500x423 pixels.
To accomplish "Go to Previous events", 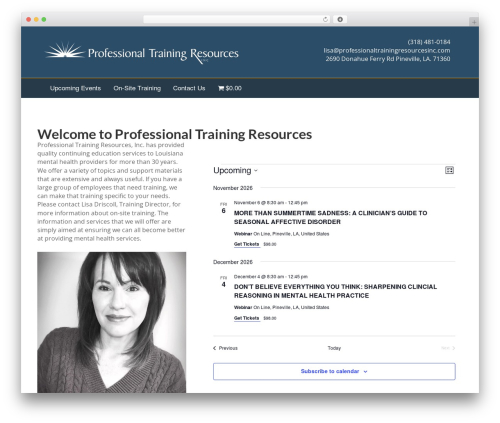I will (x=225, y=348).
